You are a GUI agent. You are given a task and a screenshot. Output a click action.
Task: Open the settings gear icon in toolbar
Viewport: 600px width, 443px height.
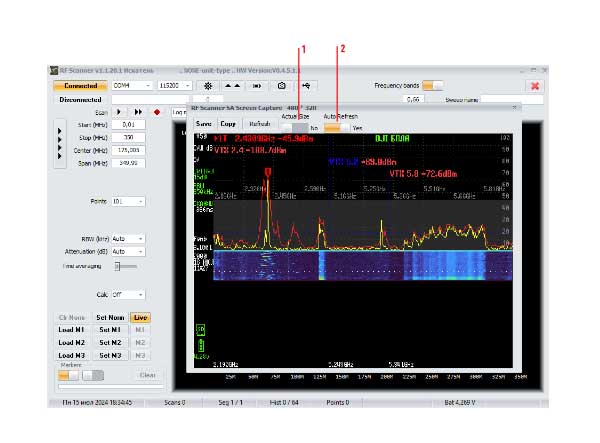[x=208, y=86]
